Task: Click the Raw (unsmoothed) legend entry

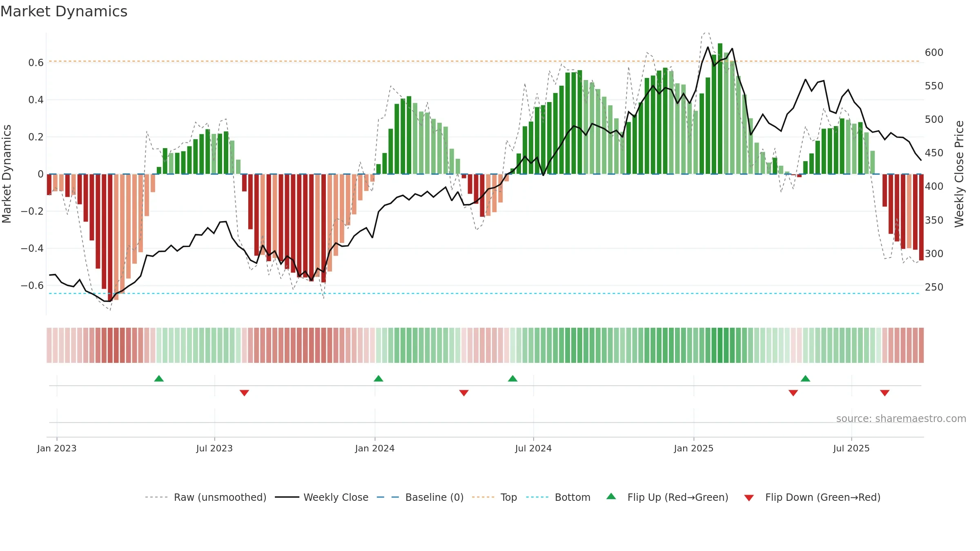Action: 205,497
